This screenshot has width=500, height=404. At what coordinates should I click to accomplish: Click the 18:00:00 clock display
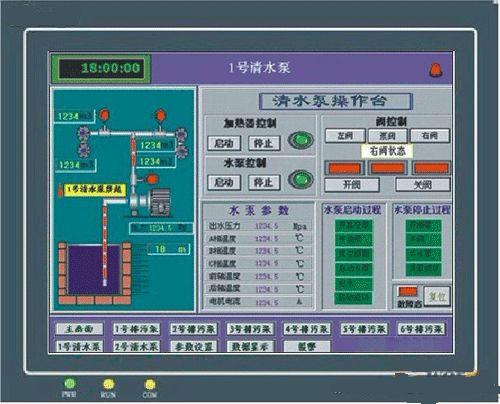(x=101, y=69)
